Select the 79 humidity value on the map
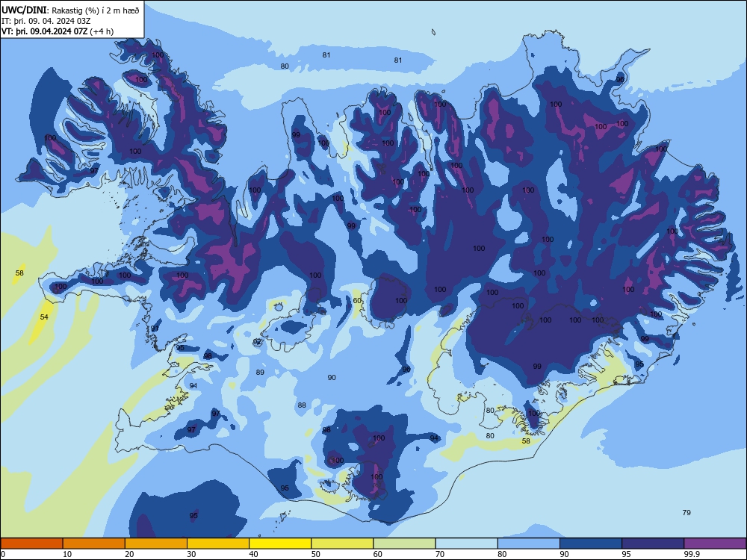The height and width of the screenshot is (560, 747). 686,512
